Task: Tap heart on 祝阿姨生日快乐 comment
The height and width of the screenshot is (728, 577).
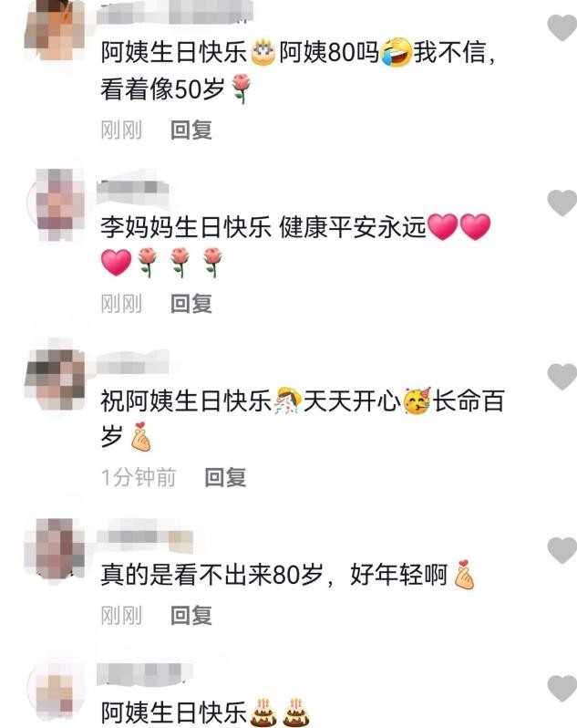Action: pyautogui.click(x=562, y=377)
